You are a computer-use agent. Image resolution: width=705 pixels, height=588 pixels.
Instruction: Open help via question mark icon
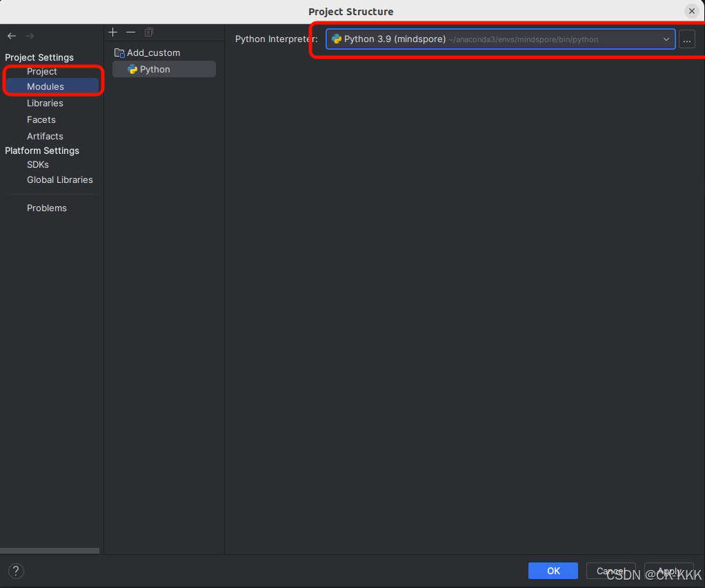click(16, 571)
